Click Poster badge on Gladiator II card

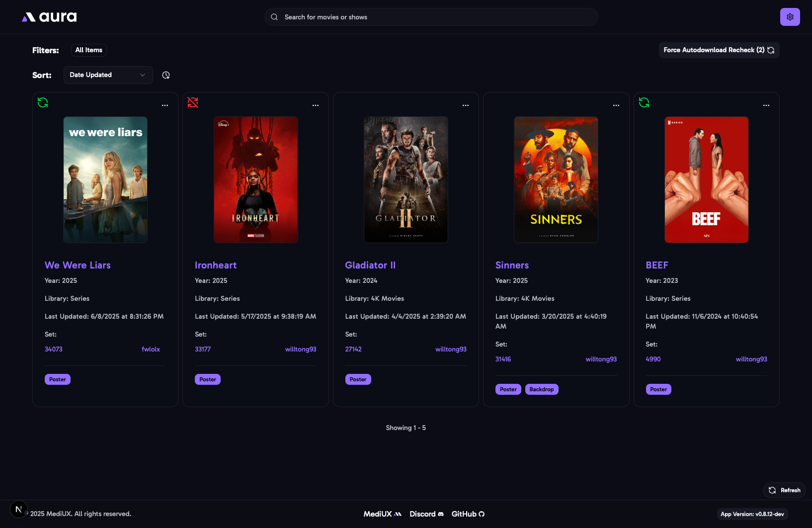pyautogui.click(x=358, y=379)
